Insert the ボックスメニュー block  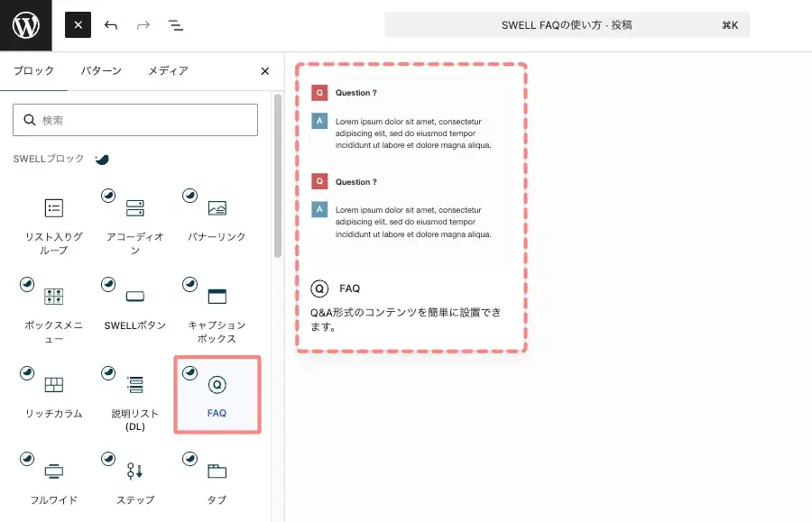pyautogui.click(x=54, y=313)
